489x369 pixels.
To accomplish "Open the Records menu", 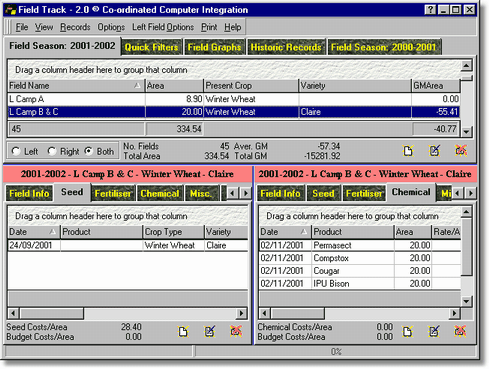I will coord(75,27).
